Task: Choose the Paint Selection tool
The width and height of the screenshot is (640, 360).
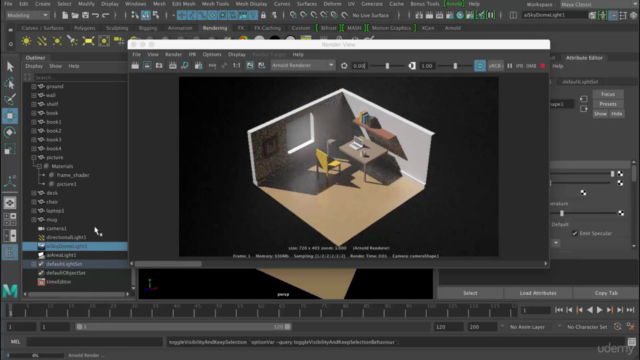Action: [x=10, y=99]
